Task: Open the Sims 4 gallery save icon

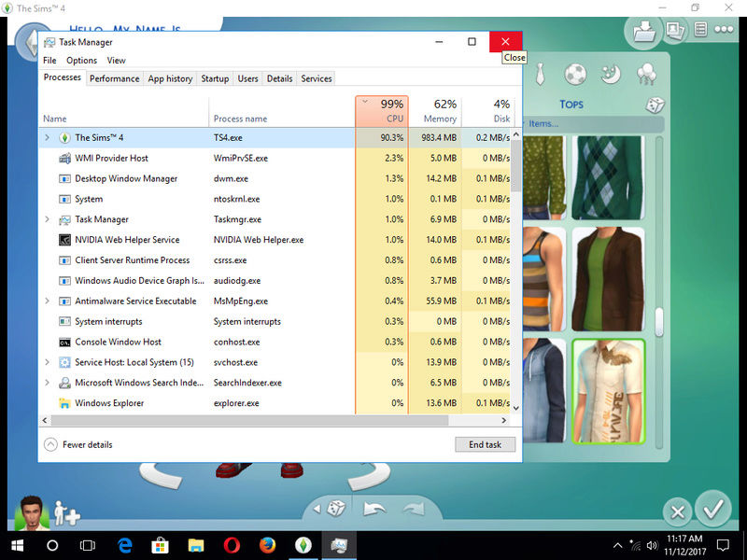Action: (x=644, y=33)
